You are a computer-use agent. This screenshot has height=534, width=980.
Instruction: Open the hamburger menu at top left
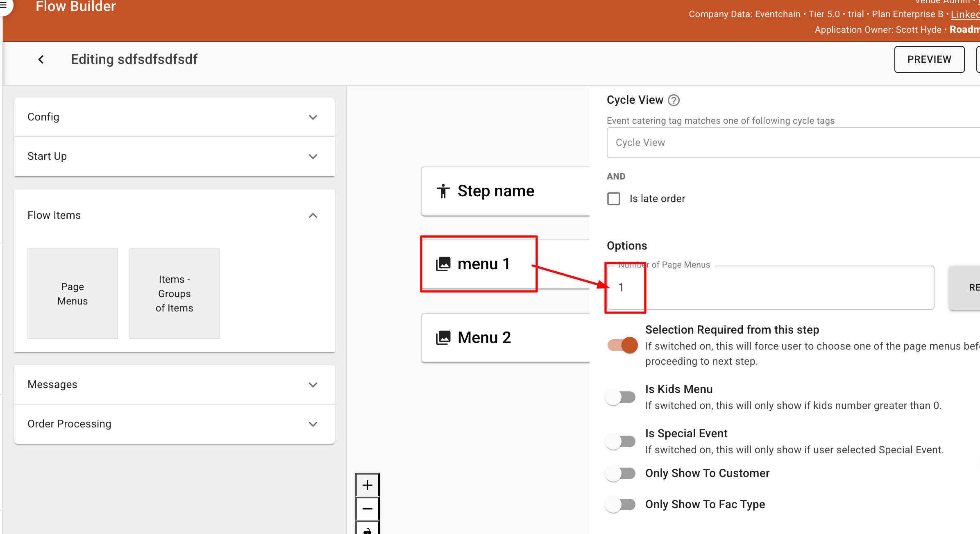[3, 6]
